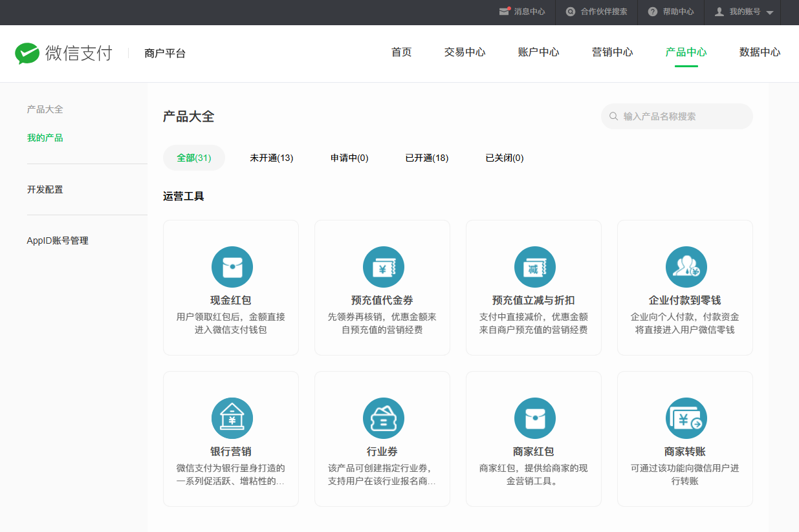
Task: Go to 首页 in main navigation
Action: 401,52
